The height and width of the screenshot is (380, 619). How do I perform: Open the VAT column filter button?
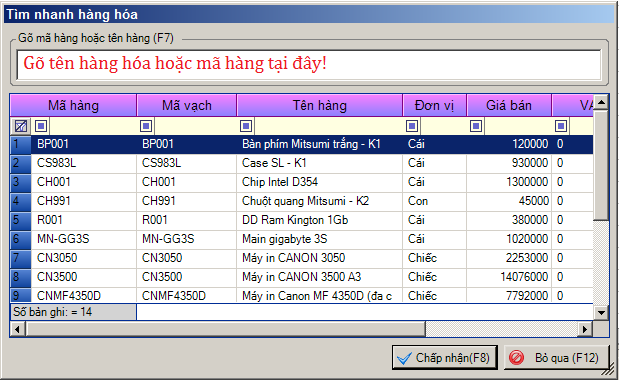coord(561,126)
